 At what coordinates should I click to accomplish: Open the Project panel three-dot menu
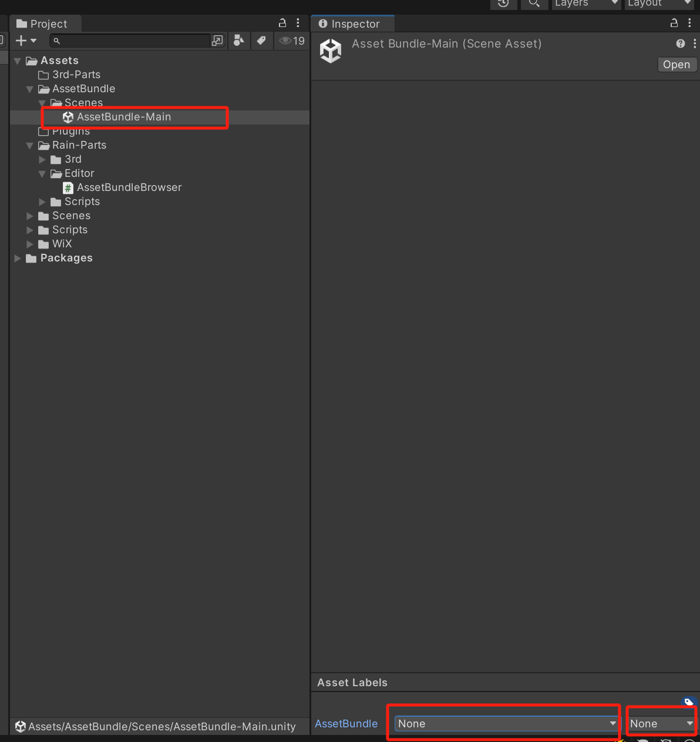coord(298,22)
